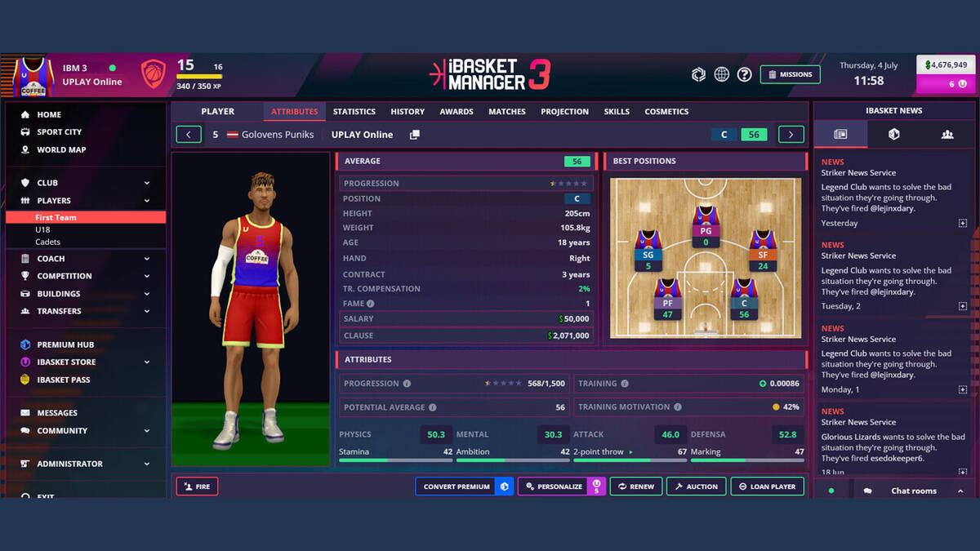Go to previous player arrow
980x551 pixels.
click(x=189, y=135)
